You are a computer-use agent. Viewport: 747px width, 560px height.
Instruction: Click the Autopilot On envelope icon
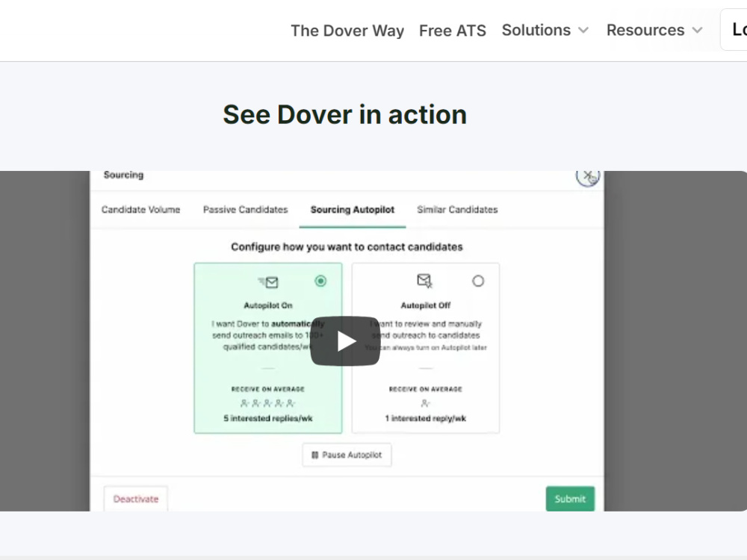coord(268,282)
